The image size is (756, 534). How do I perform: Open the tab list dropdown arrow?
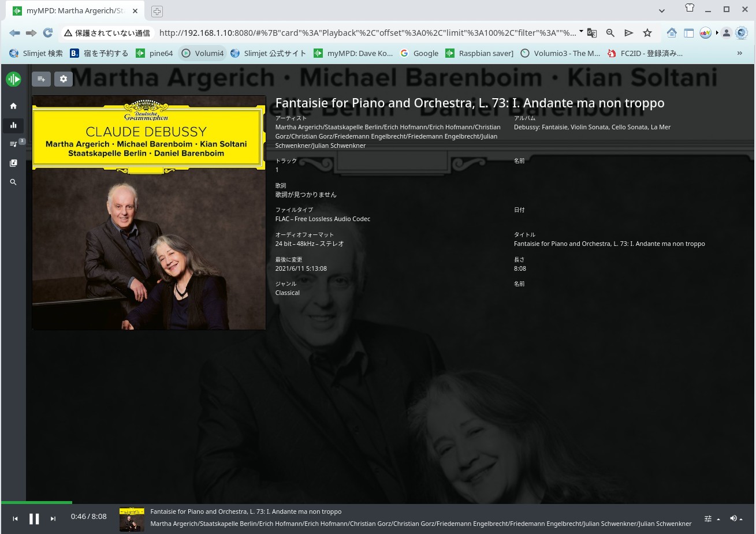pos(662,10)
